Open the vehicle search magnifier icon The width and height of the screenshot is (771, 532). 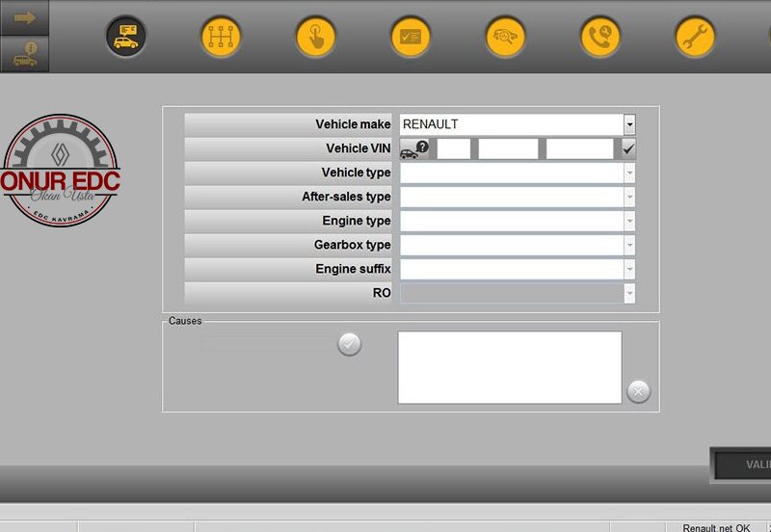point(505,37)
